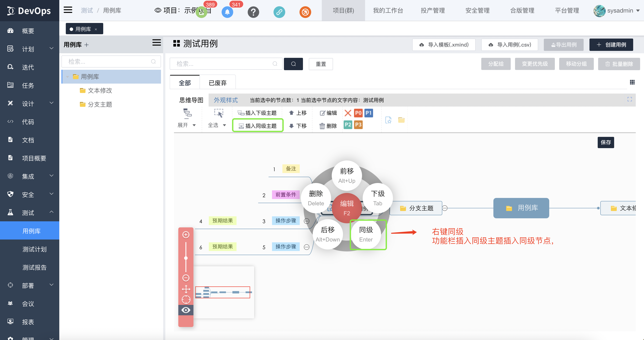
Task: Set priority with the P0 icon
Action: click(x=358, y=113)
